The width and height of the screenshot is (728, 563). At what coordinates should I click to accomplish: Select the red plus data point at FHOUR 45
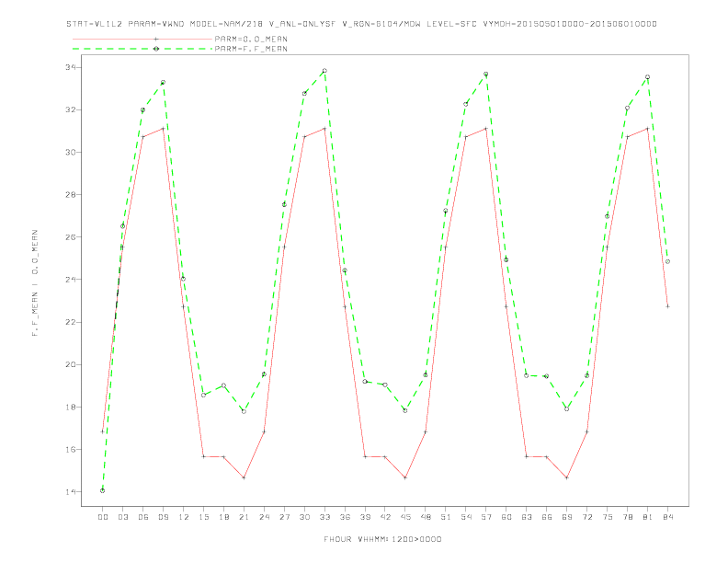pos(405,477)
